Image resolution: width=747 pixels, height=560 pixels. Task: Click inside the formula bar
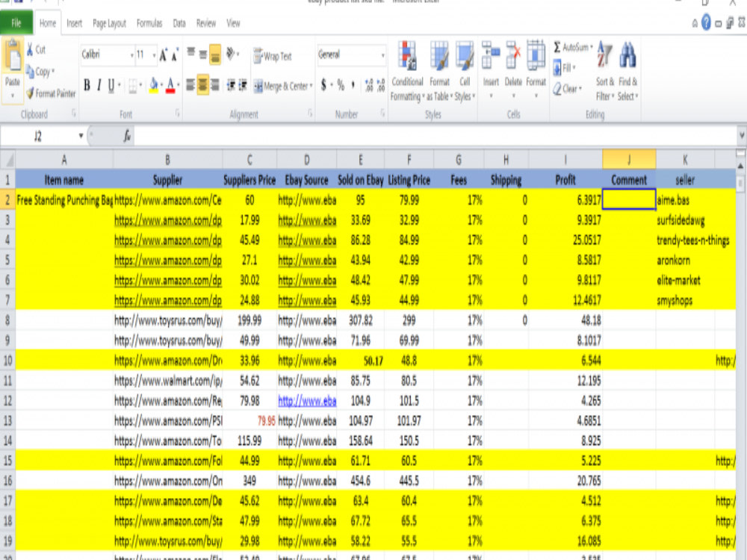tap(436, 137)
